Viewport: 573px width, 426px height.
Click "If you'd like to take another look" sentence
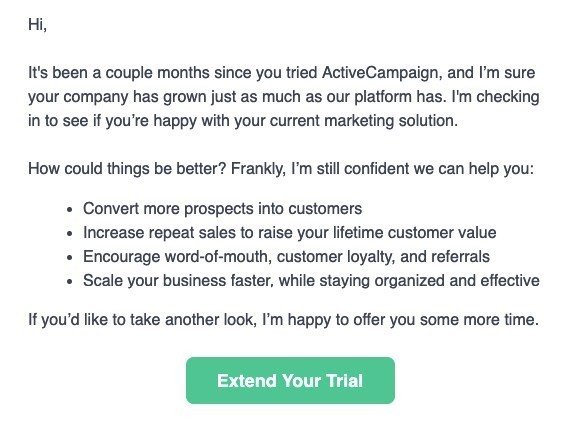click(x=284, y=320)
